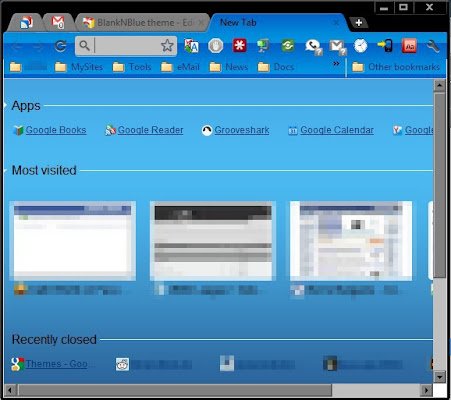Click horizontal scrollbar right arrow
The image size is (451, 400).
pyautogui.click(x=426, y=390)
